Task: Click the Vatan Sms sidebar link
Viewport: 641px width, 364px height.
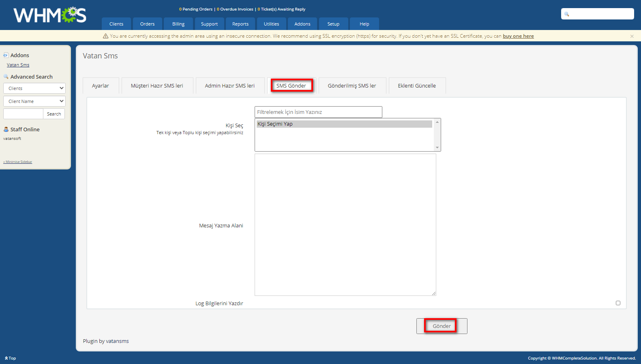Action: 18,65
